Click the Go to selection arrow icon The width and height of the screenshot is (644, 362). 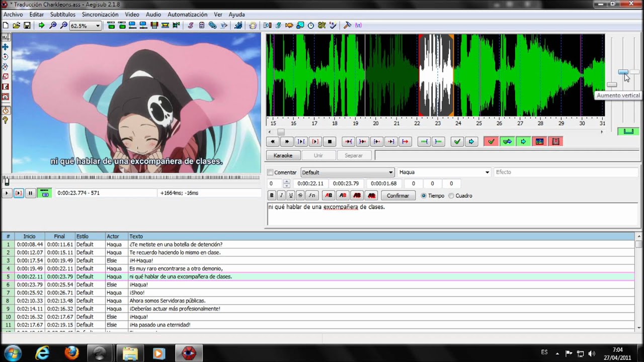pyautogui.click(x=471, y=142)
